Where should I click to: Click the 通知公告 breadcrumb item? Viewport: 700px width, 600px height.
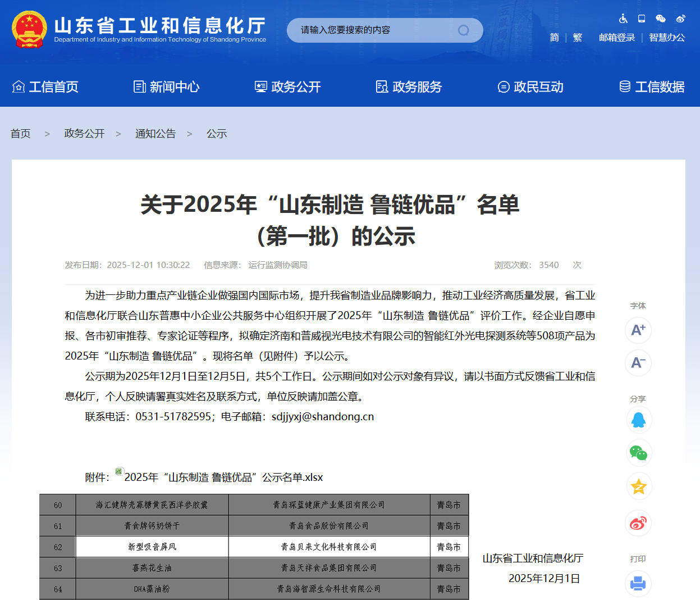pos(155,133)
